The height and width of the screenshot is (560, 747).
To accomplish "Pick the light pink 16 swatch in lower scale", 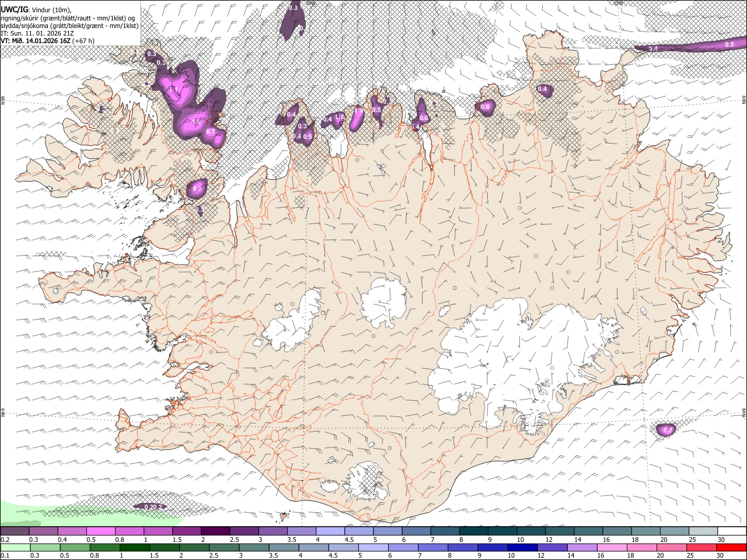I will click(612, 547).
